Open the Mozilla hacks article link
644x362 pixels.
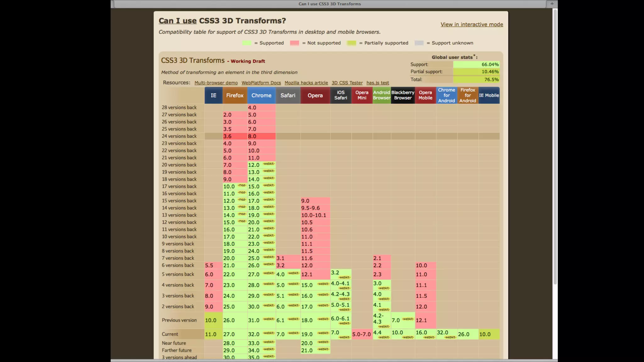click(x=306, y=83)
